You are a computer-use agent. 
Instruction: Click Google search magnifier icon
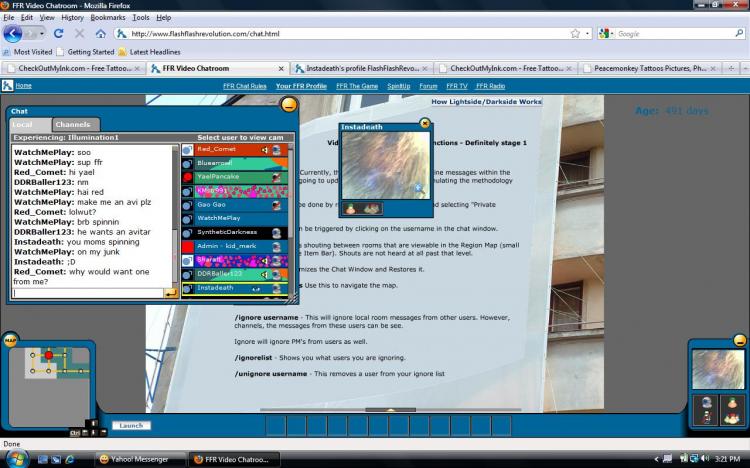point(739,33)
